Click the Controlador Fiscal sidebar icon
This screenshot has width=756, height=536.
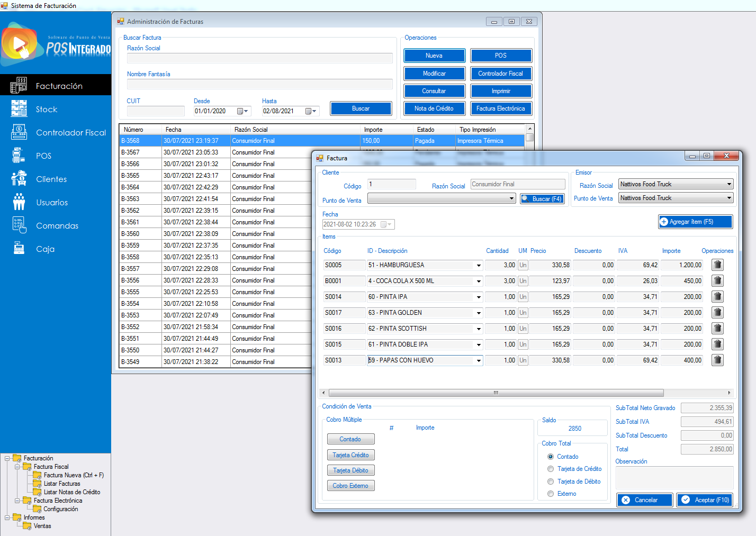19,132
